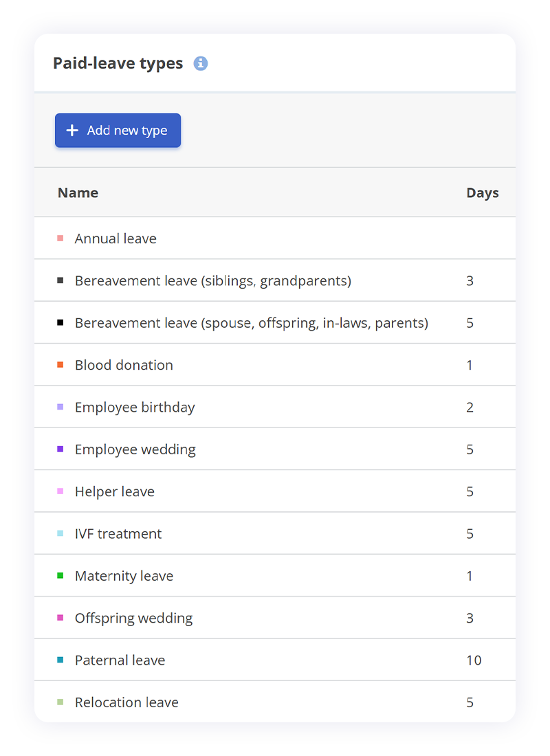Select the Blood donation orange color square
The width and height of the screenshot is (550, 756).
60,365
